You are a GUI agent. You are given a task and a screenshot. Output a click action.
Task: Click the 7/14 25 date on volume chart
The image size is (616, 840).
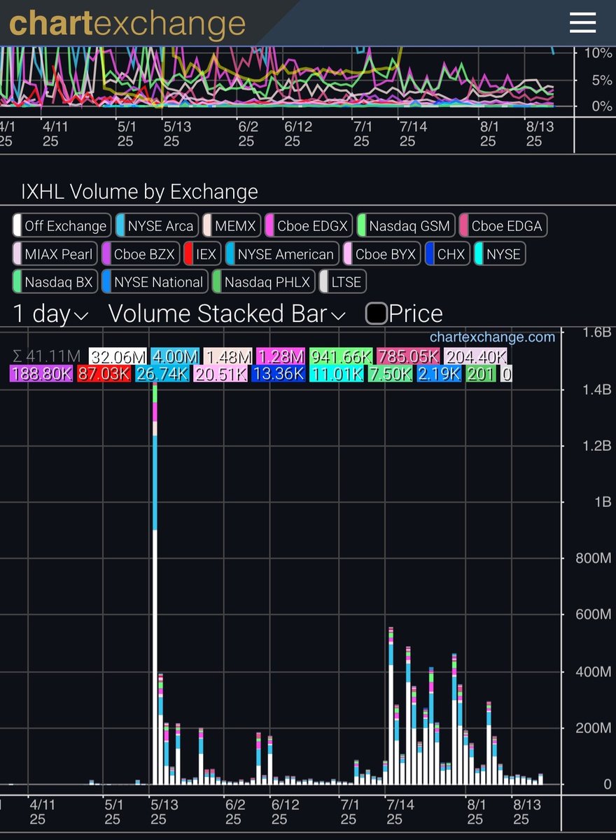pyautogui.click(x=400, y=812)
